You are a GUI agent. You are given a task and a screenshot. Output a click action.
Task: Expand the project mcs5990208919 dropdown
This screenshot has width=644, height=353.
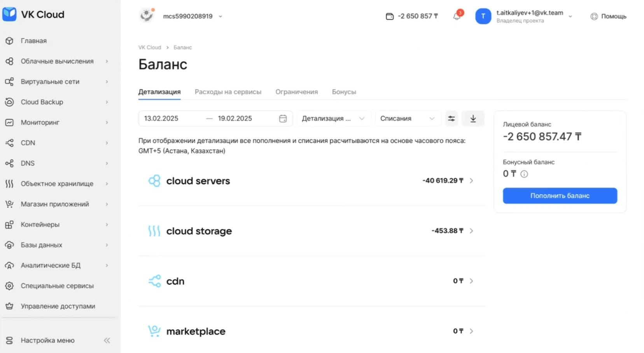pyautogui.click(x=220, y=16)
